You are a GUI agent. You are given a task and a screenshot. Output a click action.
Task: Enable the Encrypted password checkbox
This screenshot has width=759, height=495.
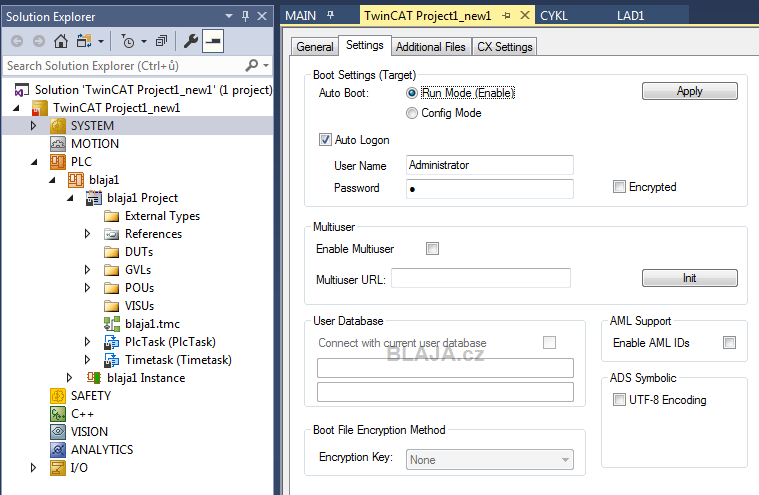coord(619,187)
